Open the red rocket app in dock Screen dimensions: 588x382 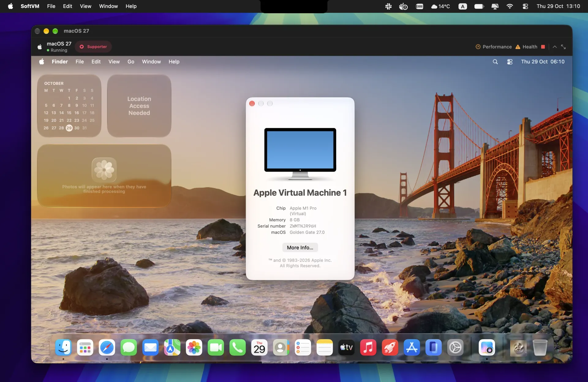point(390,347)
